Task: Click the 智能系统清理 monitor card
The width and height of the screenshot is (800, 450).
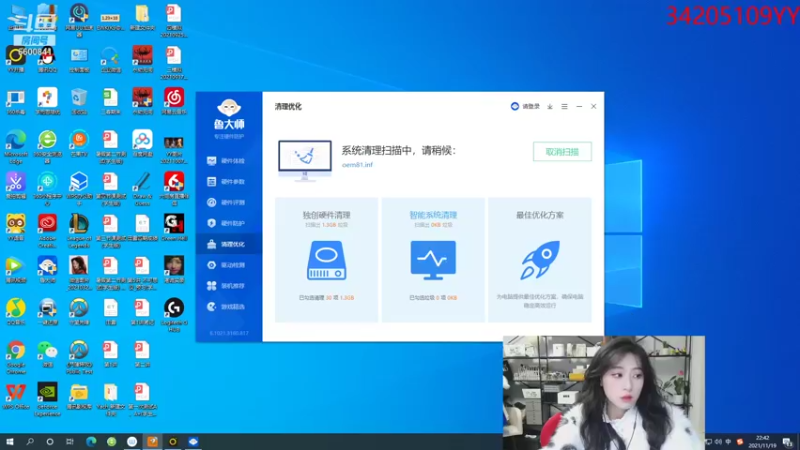Action: point(433,260)
